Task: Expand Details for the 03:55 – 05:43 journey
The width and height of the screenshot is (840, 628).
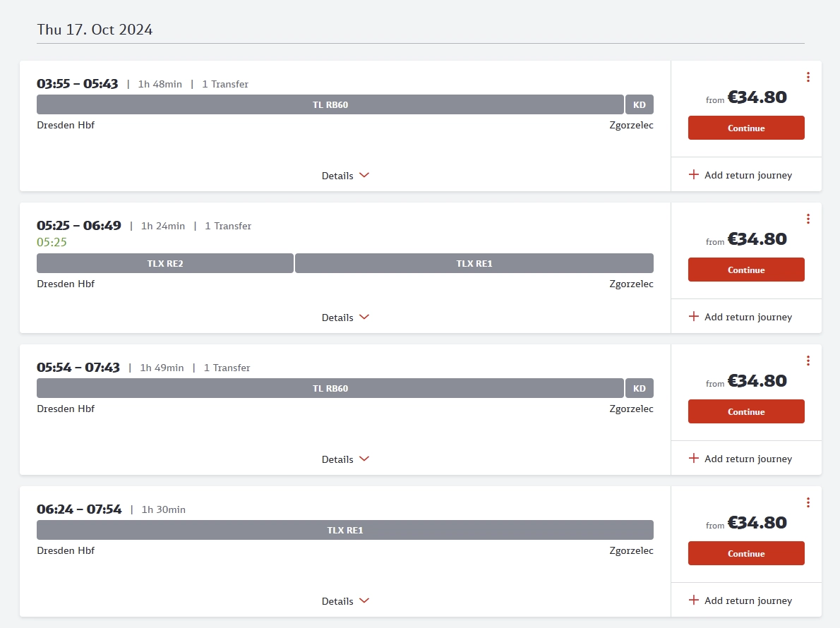Action: coord(345,176)
